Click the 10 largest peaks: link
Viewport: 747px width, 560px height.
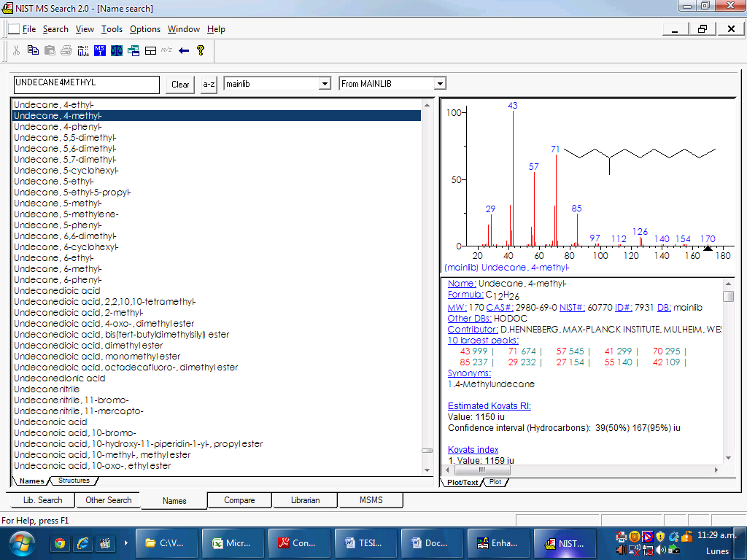(x=483, y=341)
